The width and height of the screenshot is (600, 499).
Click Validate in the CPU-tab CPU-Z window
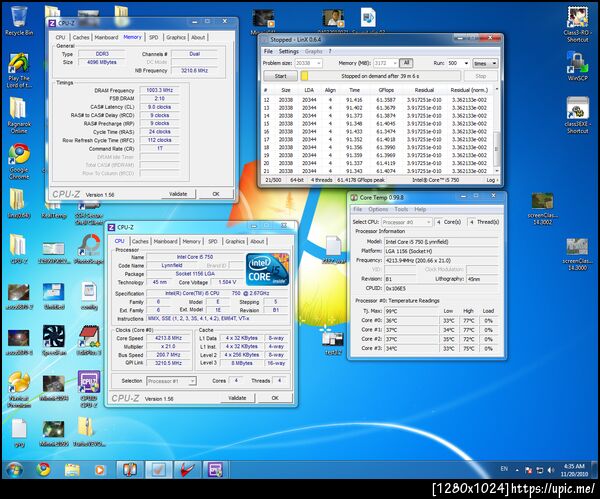tap(237, 398)
